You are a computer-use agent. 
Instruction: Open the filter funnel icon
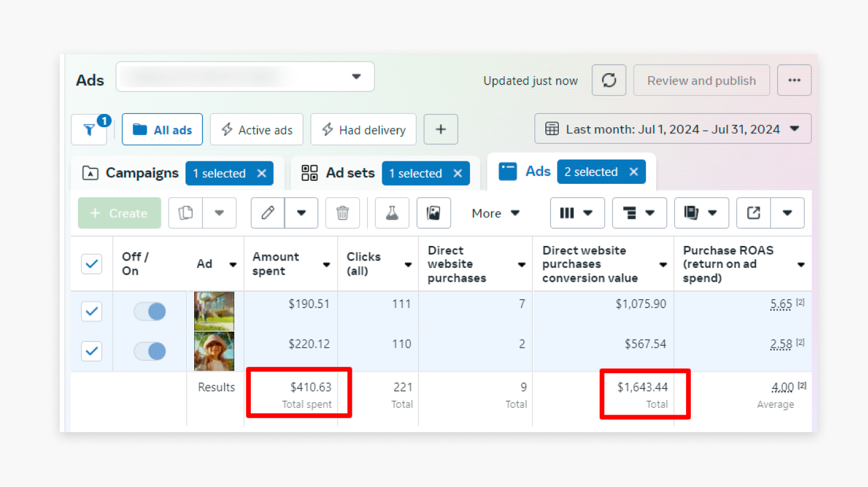pos(89,130)
